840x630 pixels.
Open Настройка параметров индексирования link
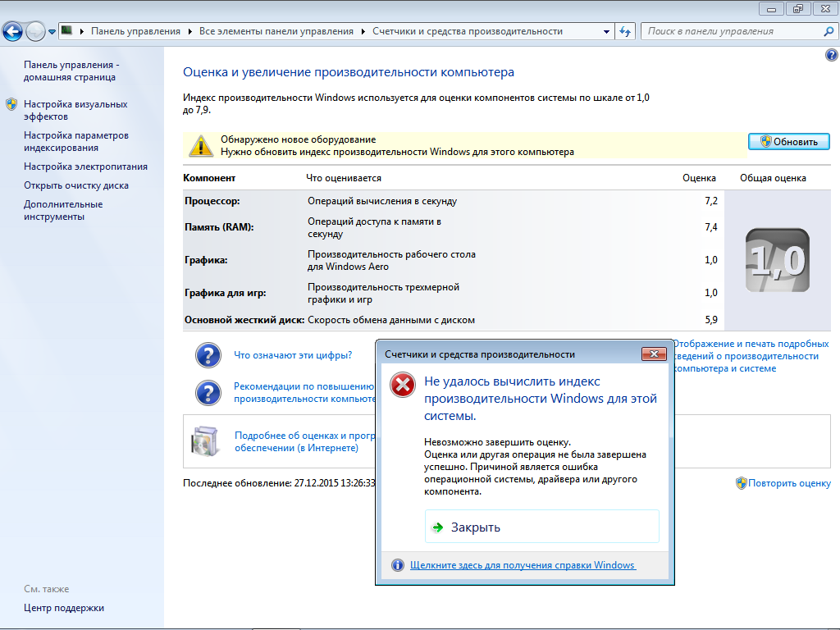coord(76,141)
